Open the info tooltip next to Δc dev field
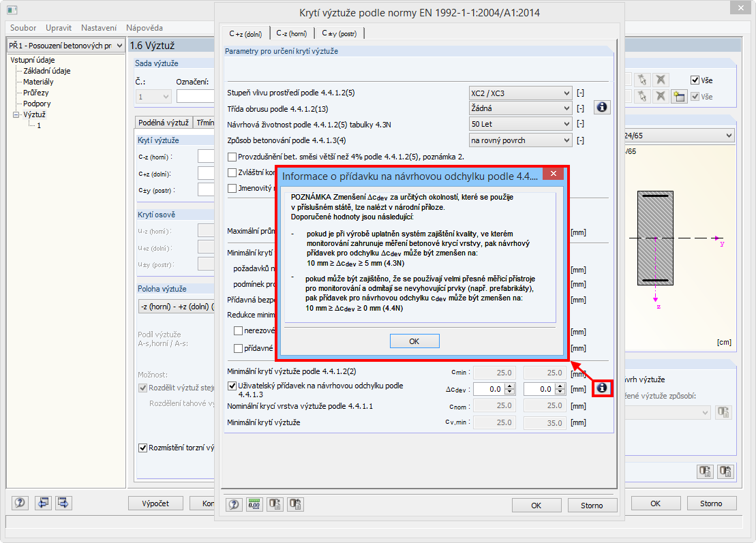The height and width of the screenshot is (543, 756). 602,388
